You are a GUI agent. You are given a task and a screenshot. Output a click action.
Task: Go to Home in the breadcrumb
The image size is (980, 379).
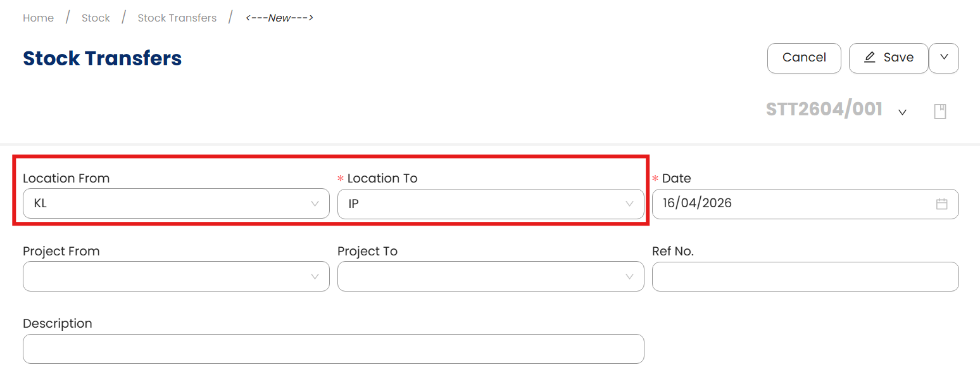click(38, 18)
